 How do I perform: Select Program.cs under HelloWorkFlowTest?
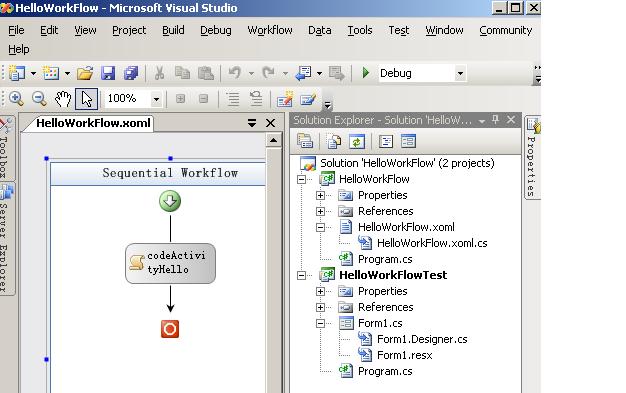click(x=385, y=371)
